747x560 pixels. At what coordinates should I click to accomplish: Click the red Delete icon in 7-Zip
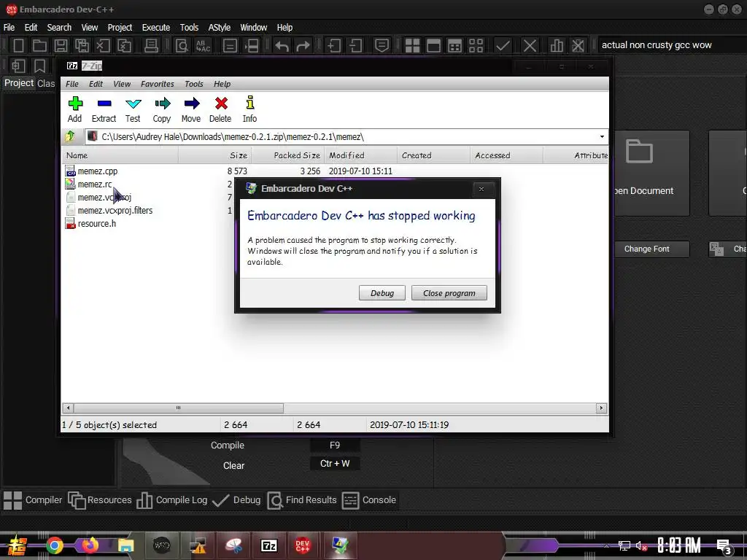(221, 104)
